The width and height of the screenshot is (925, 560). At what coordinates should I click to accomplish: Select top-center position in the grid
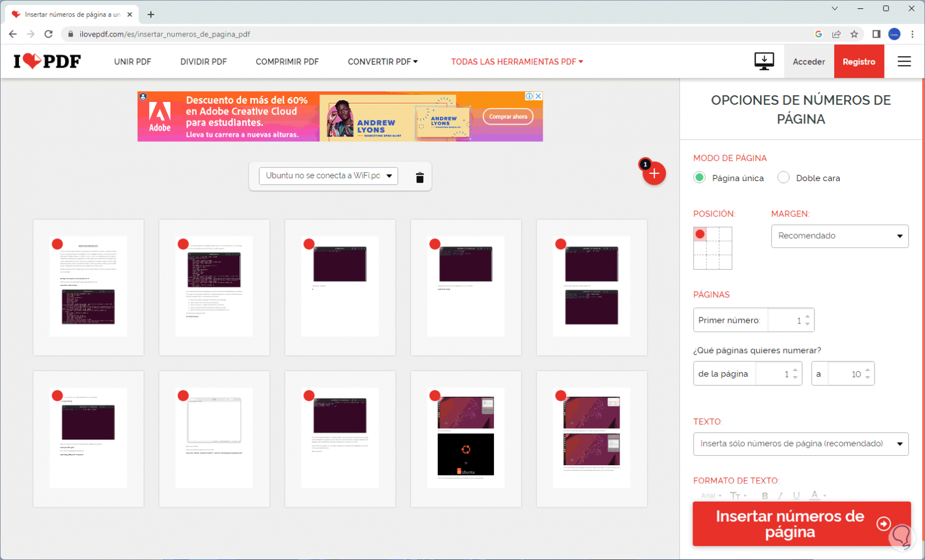pos(713,234)
